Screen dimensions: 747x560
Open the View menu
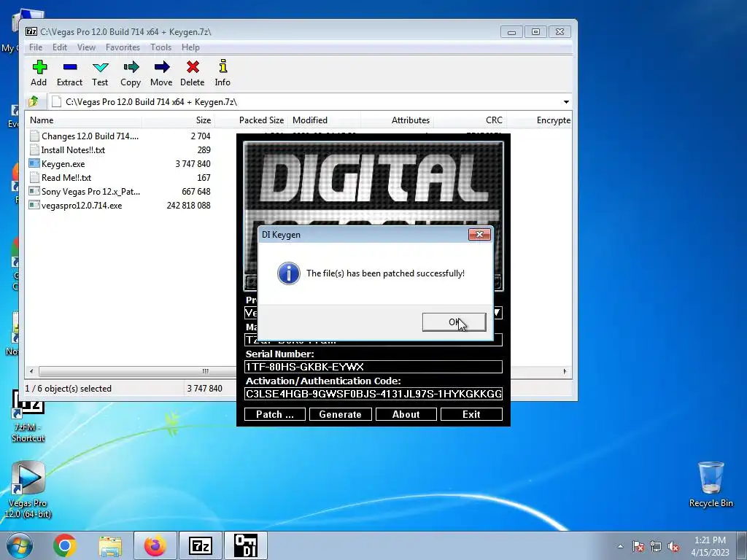[86, 47]
